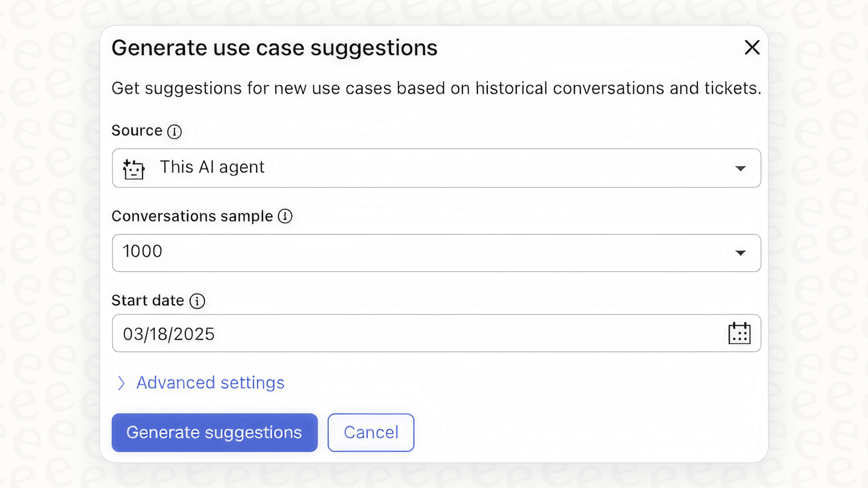868x488 pixels.
Task: Close the Generate use case suggestions dialog
Action: [x=752, y=47]
